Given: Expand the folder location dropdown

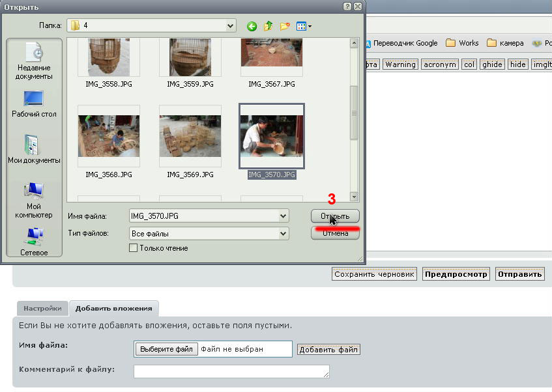Looking at the screenshot, I should tap(230, 25).
